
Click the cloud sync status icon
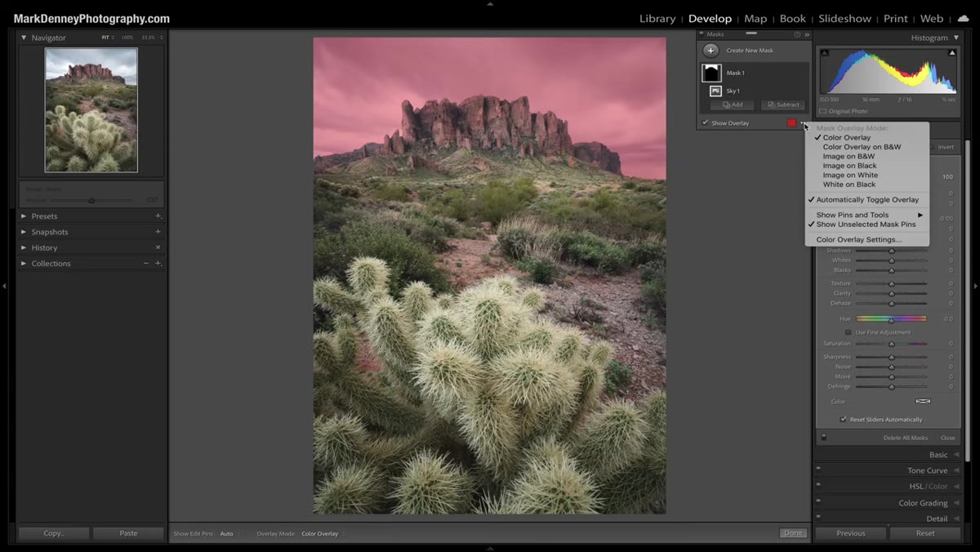963,18
